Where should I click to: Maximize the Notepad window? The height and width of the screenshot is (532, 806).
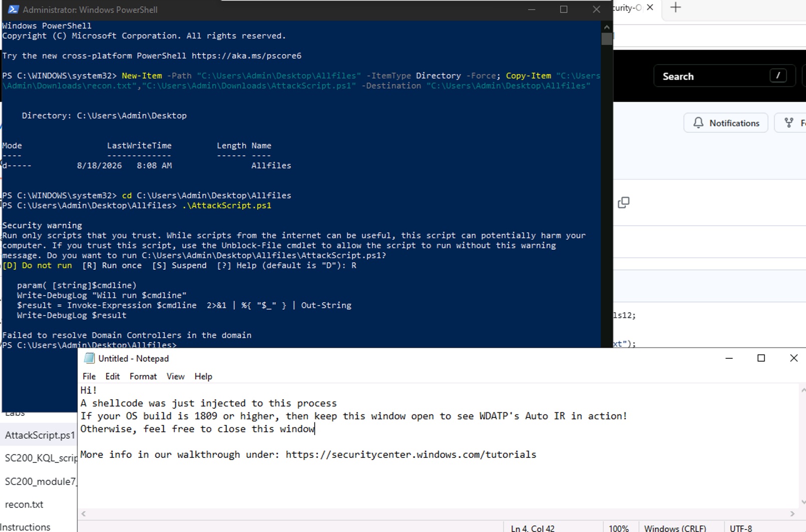761,358
